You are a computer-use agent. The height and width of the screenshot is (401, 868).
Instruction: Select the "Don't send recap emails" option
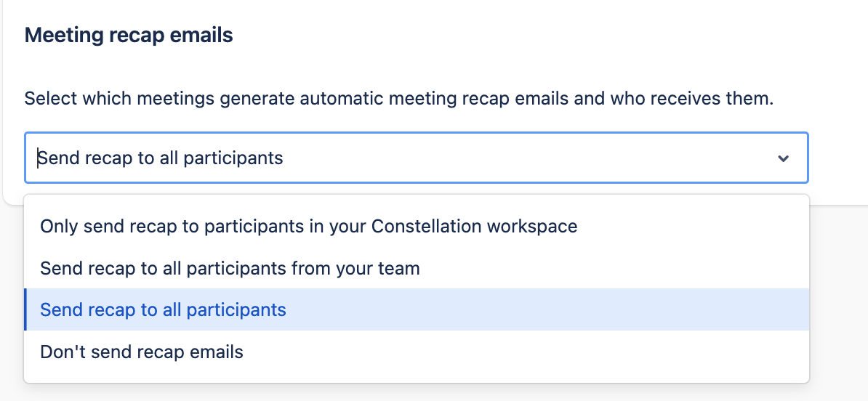coord(142,353)
